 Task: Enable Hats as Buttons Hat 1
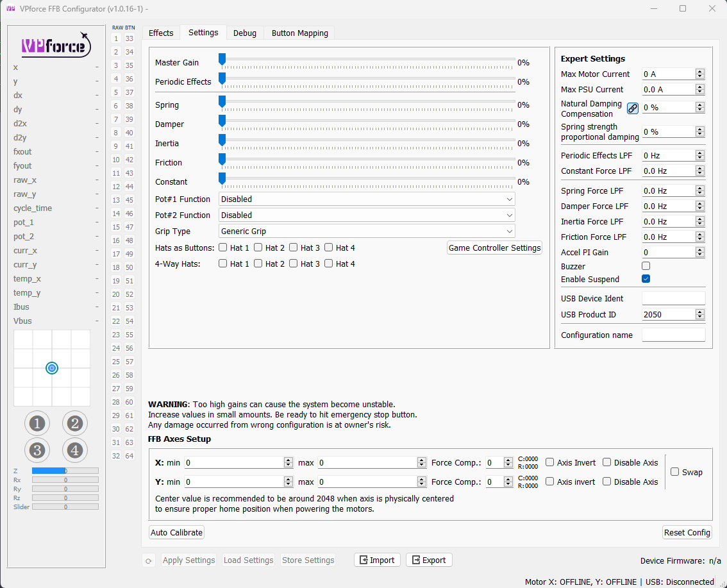click(x=223, y=248)
